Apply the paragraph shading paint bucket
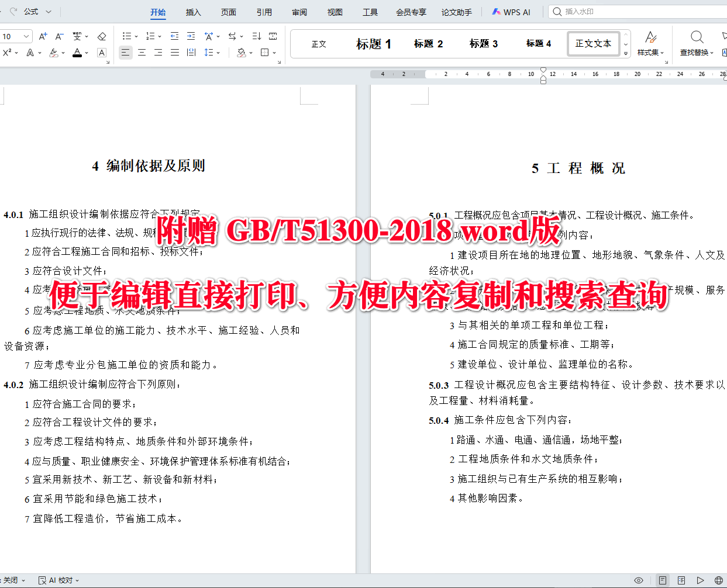The width and height of the screenshot is (727, 588). coord(241,53)
